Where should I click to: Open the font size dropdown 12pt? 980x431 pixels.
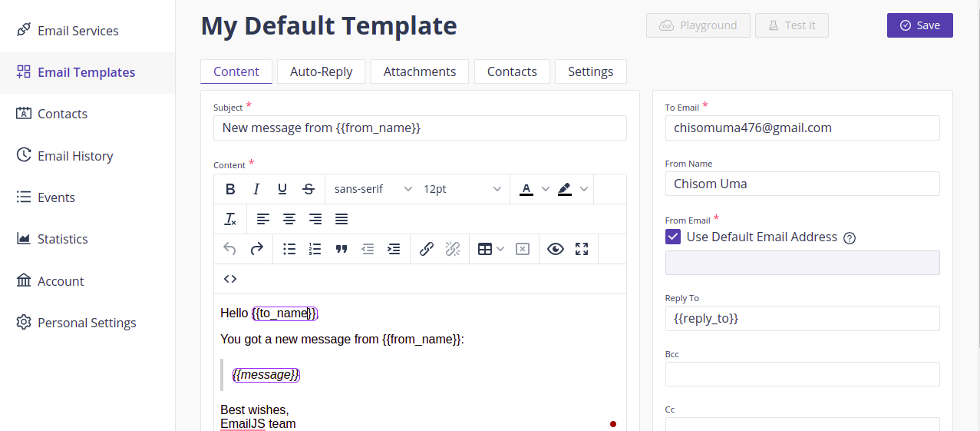tap(463, 189)
